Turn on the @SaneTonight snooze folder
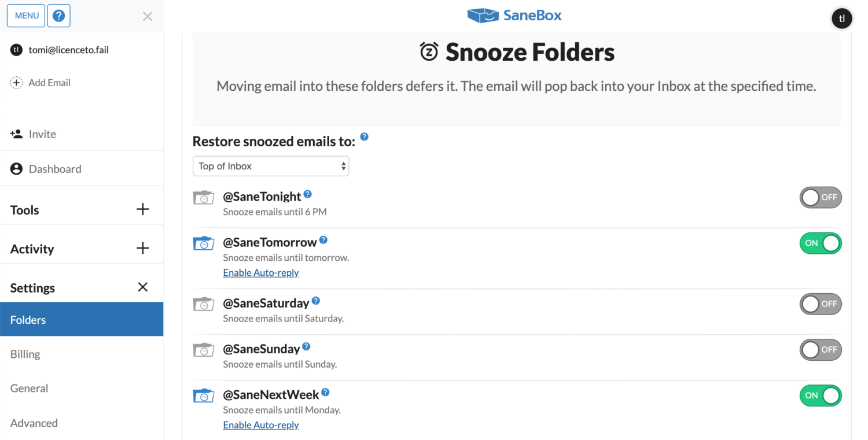Screen dimensions: 868x440 pos(820,198)
